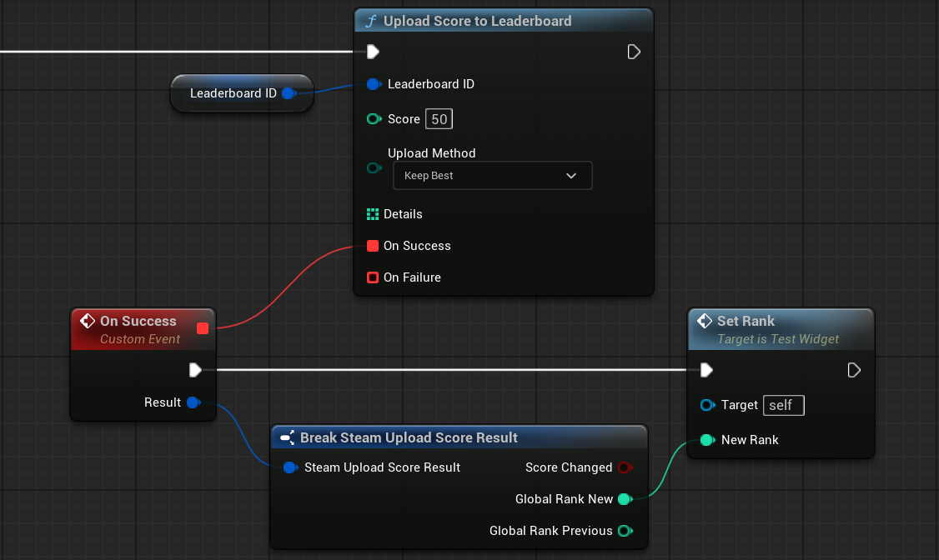Click the Details array pin icon

click(x=373, y=214)
